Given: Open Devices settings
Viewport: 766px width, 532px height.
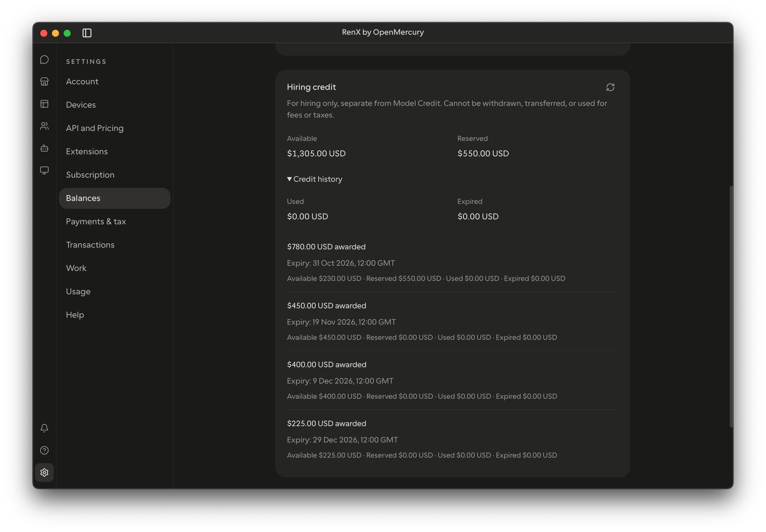Looking at the screenshot, I should coord(114,105).
